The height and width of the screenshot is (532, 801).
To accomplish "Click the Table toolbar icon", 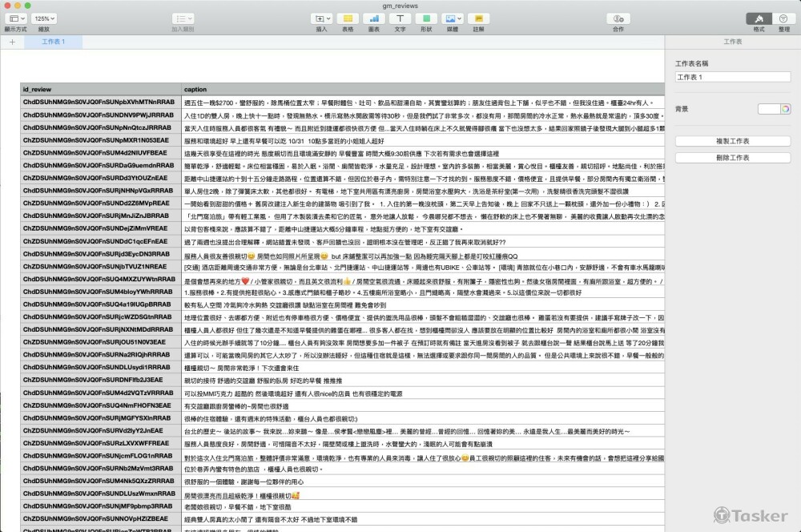I will [x=348, y=18].
